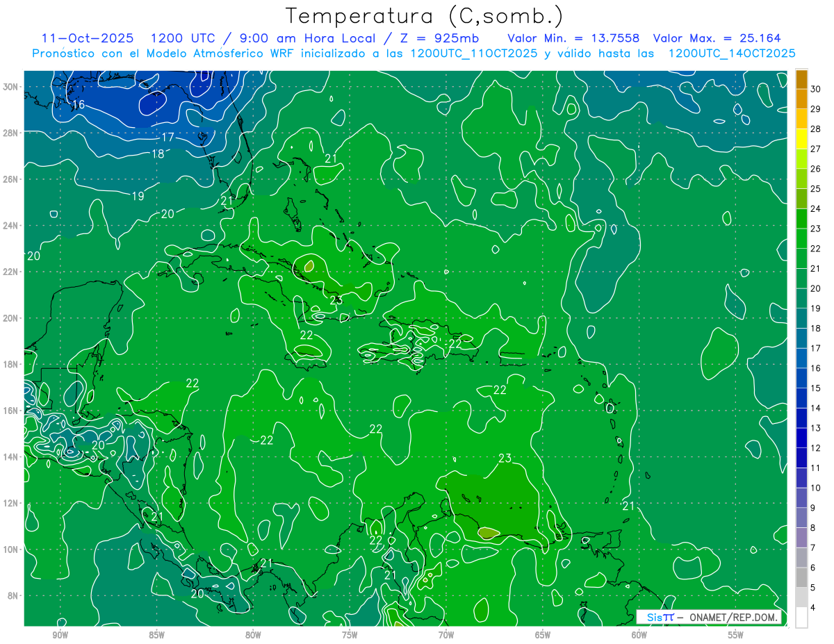834x644 pixels.
Task: Click the "85W" longitude label
Action: coord(156,635)
